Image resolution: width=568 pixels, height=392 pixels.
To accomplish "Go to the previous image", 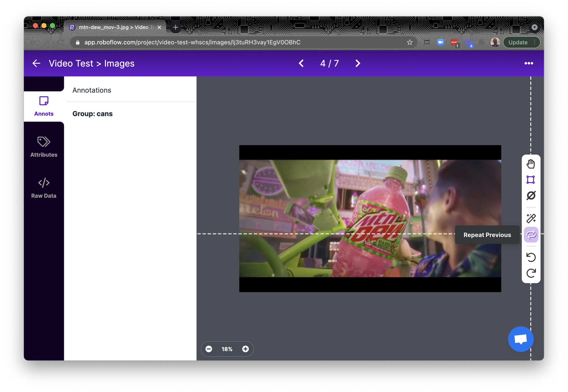I will pos(301,63).
